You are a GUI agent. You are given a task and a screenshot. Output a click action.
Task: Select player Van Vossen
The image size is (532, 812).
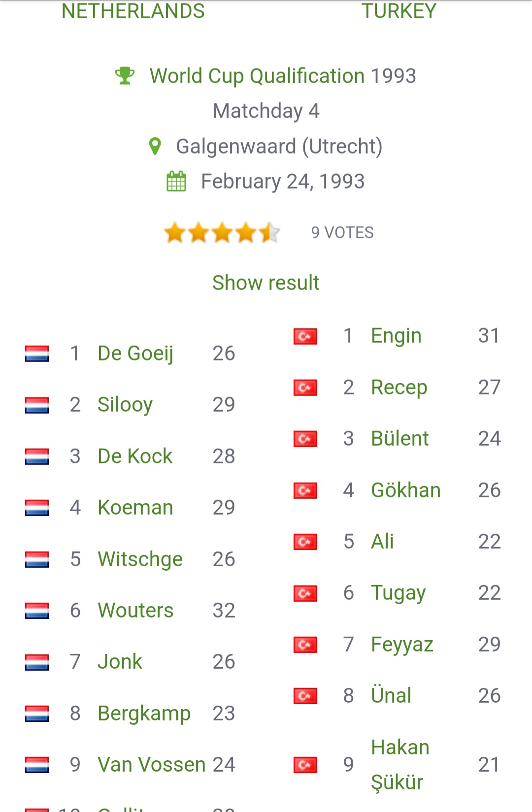(152, 765)
